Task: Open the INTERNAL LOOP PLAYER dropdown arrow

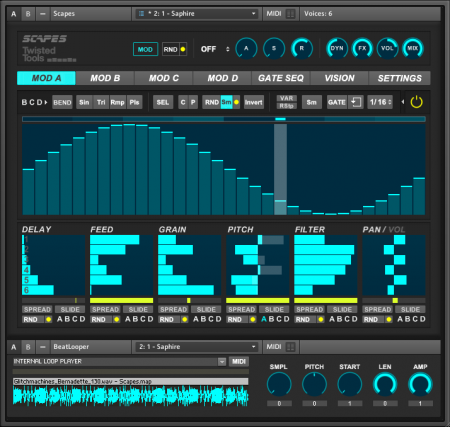Action: [222, 362]
